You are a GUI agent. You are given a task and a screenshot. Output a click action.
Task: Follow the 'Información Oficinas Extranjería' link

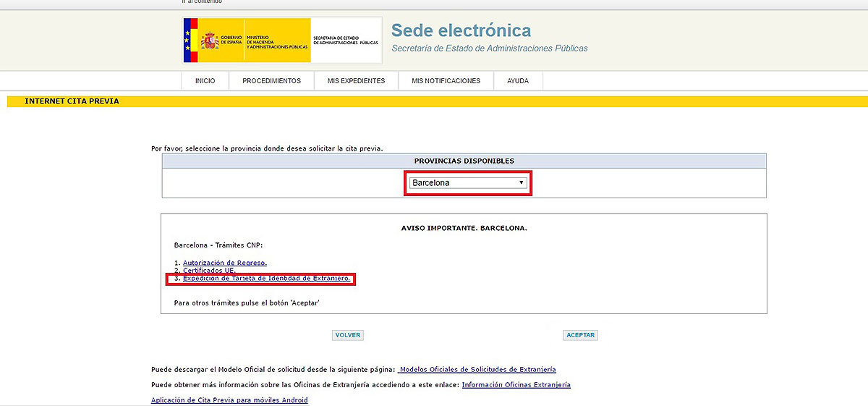click(516, 385)
